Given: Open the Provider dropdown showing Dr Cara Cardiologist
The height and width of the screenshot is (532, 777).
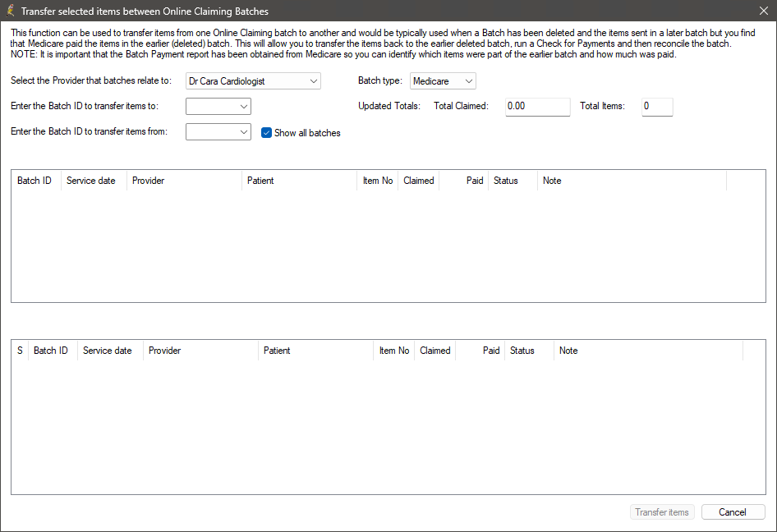Looking at the screenshot, I should [253, 81].
